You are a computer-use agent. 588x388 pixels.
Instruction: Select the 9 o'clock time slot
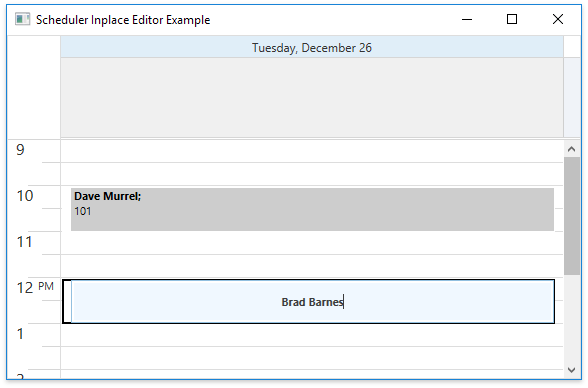(312, 151)
